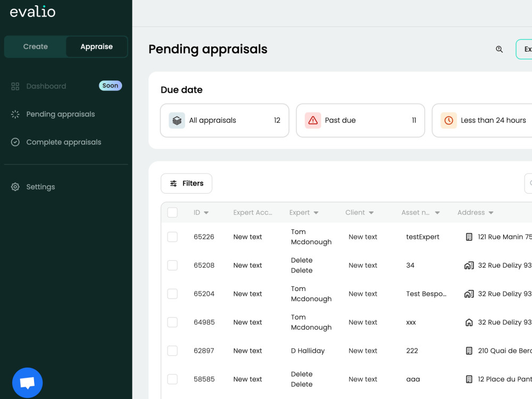
Task: Click ID 62897 cell
Action: (204, 351)
